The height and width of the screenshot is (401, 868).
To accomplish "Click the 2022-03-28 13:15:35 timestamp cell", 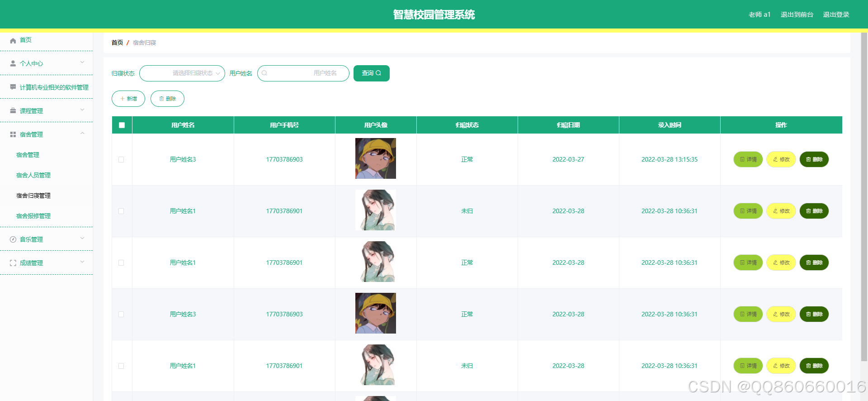I will pyautogui.click(x=670, y=159).
